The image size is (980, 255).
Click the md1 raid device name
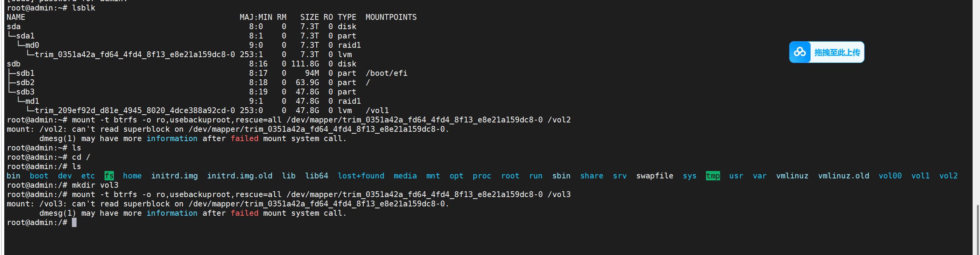[x=32, y=101]
